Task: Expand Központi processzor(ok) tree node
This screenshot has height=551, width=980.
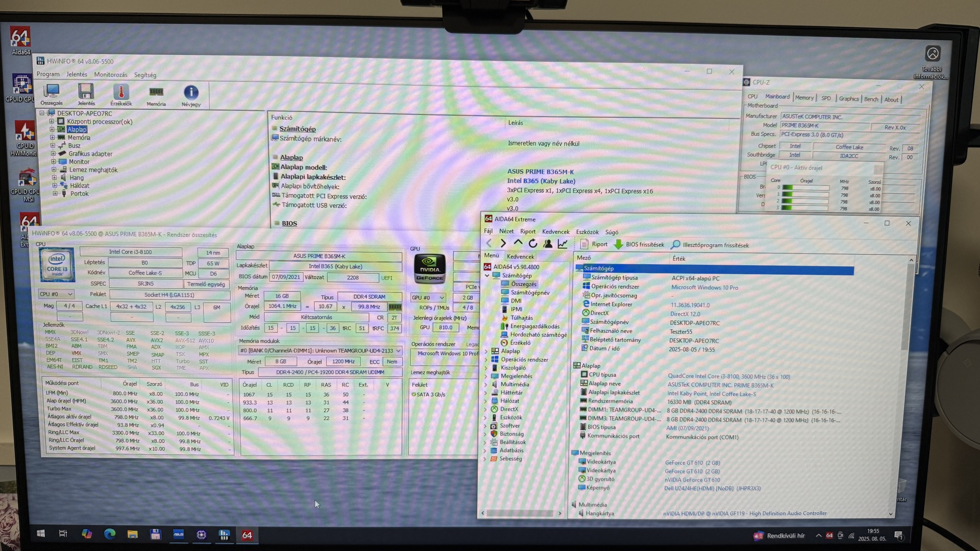Action: point(51,121)
